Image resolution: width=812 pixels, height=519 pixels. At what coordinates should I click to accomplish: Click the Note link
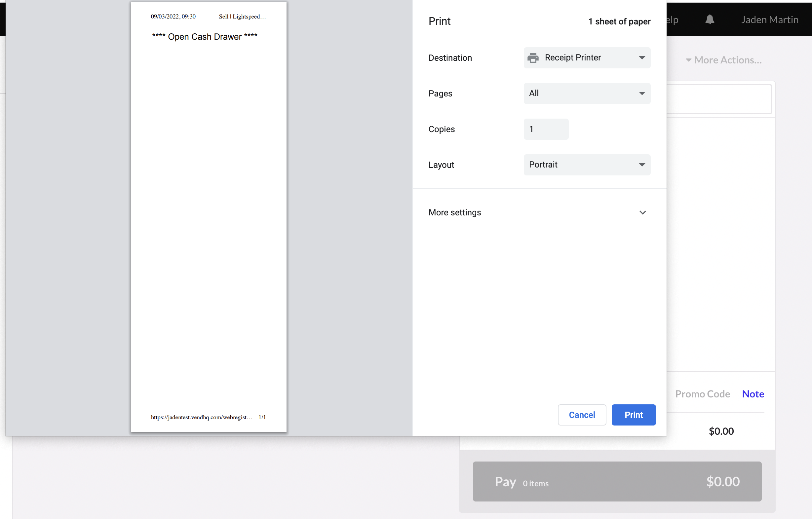[753, 394]
